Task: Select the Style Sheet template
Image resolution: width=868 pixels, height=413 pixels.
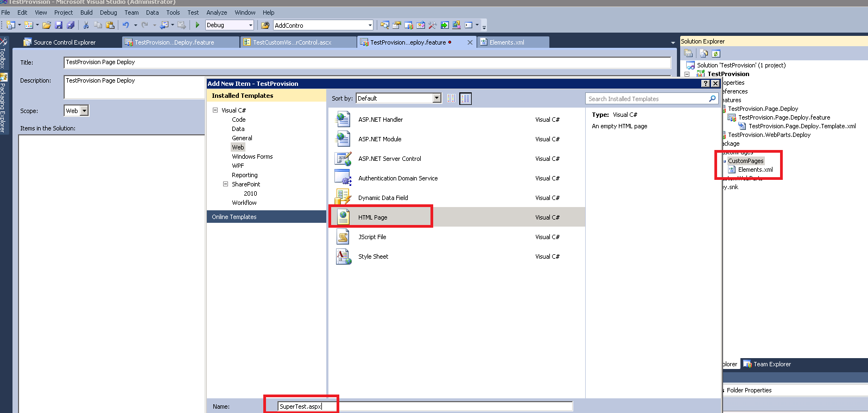Action: [x=457, y=256]
